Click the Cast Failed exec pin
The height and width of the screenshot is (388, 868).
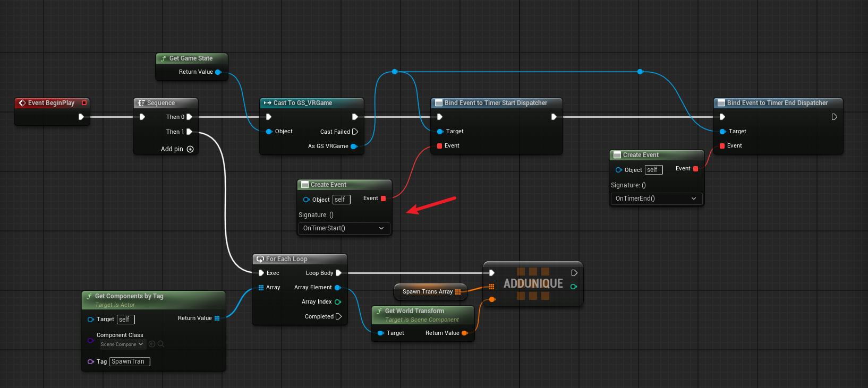(x=355, y=132)
